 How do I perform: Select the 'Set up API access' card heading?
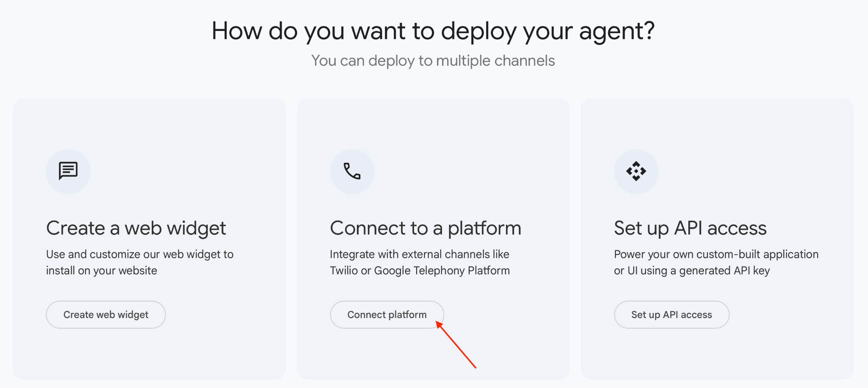coord(690,228)
